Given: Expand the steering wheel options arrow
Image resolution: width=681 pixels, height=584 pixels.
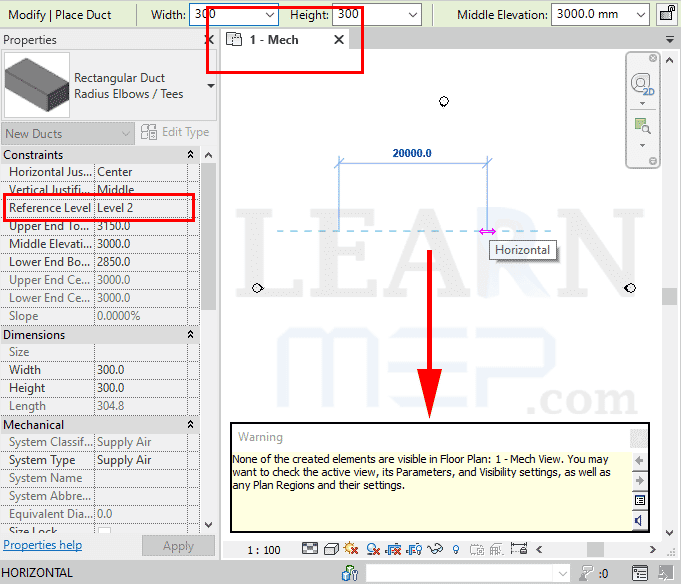Looking at the screenshot, I should point(642,103).
